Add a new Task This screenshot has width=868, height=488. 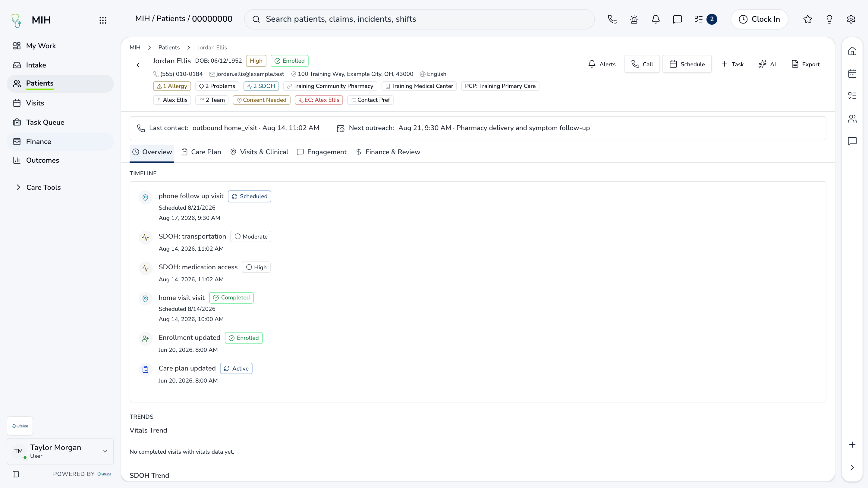pyautogui.click(x=732, y=64)
